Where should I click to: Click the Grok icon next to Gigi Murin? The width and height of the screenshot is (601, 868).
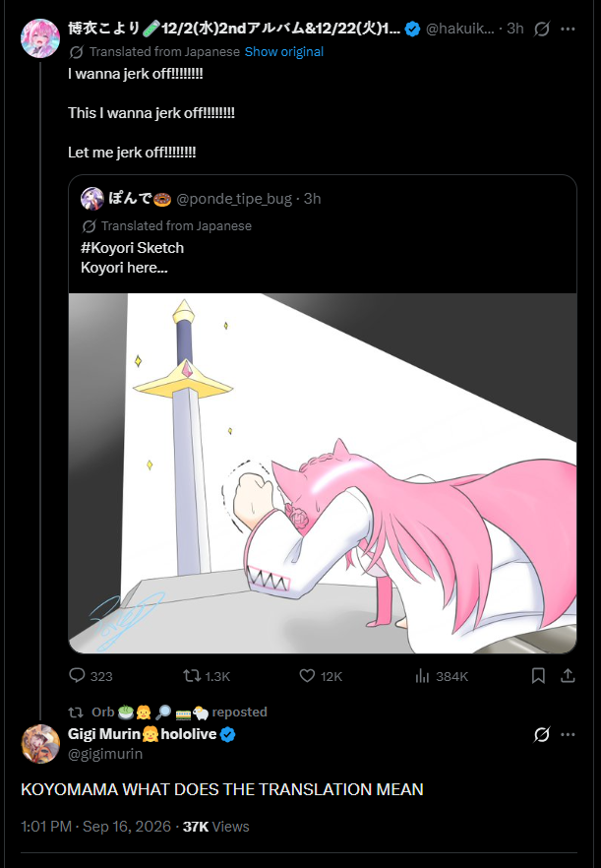click(541, 734)
